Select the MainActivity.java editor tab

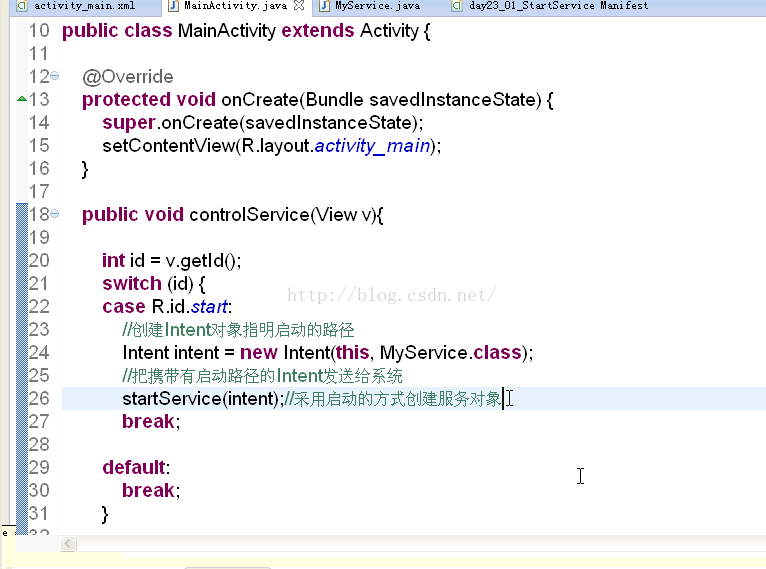(x=235, y=6)
